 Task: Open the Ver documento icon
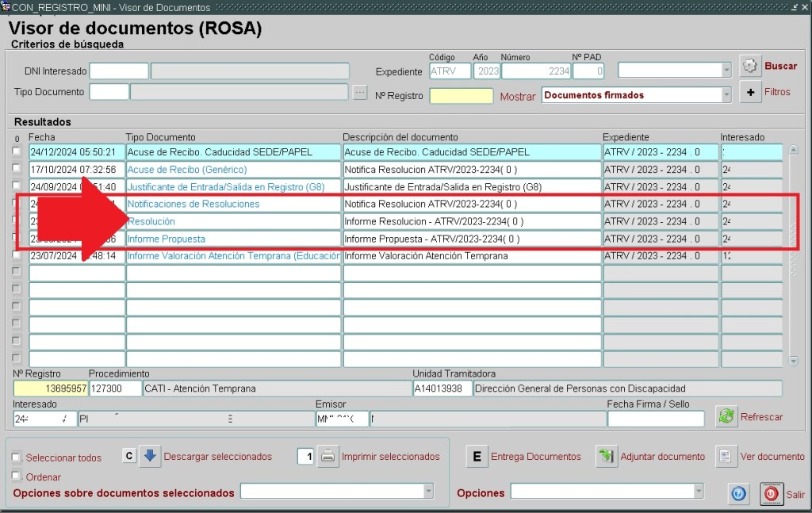(726, 457)
